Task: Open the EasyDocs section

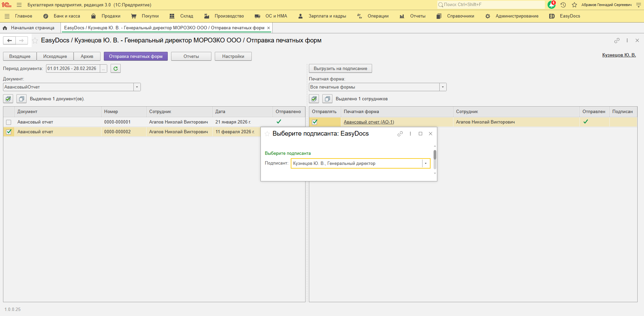Action: click(565, 16)
